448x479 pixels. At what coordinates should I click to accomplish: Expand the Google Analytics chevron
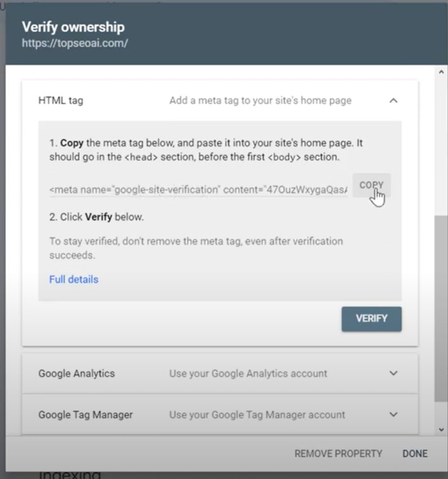(393, 373)
